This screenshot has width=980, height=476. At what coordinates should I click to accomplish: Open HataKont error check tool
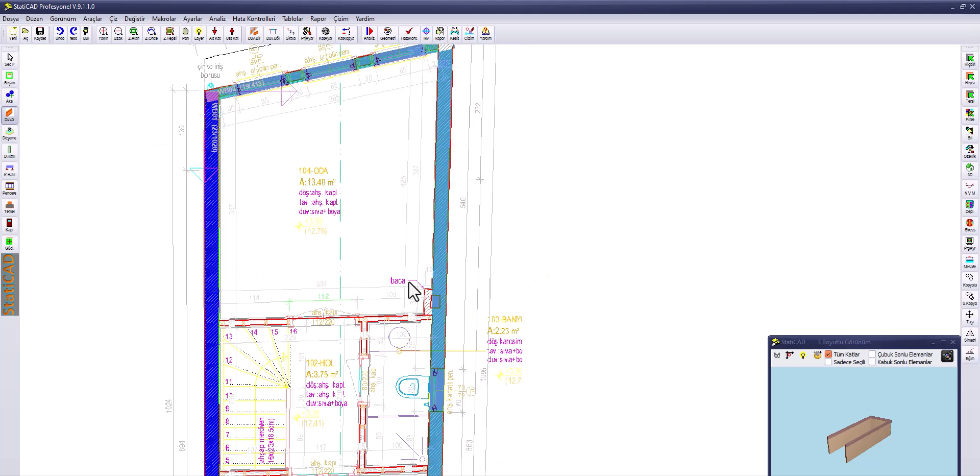point(408,33)
